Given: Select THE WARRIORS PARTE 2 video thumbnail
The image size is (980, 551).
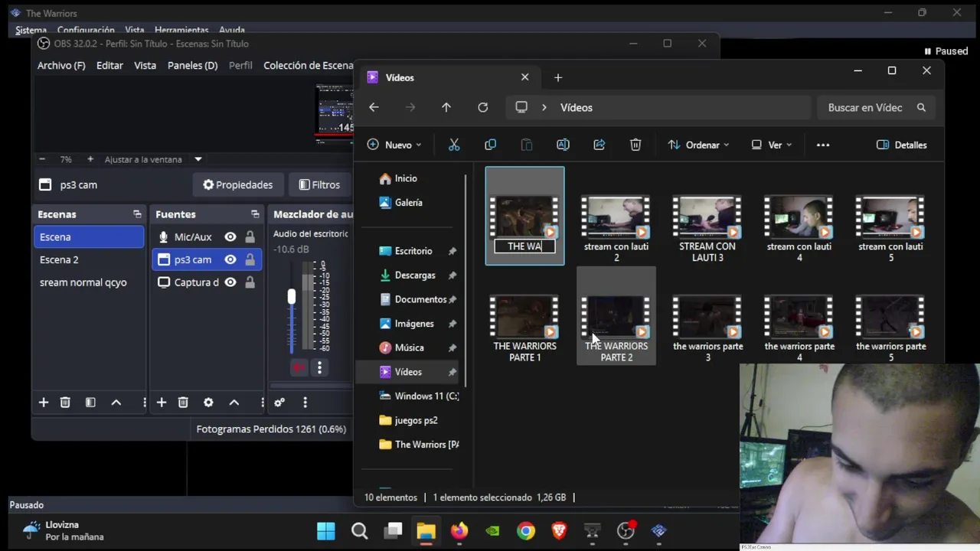Looking at the screenshot, I should tap(616, 317).
